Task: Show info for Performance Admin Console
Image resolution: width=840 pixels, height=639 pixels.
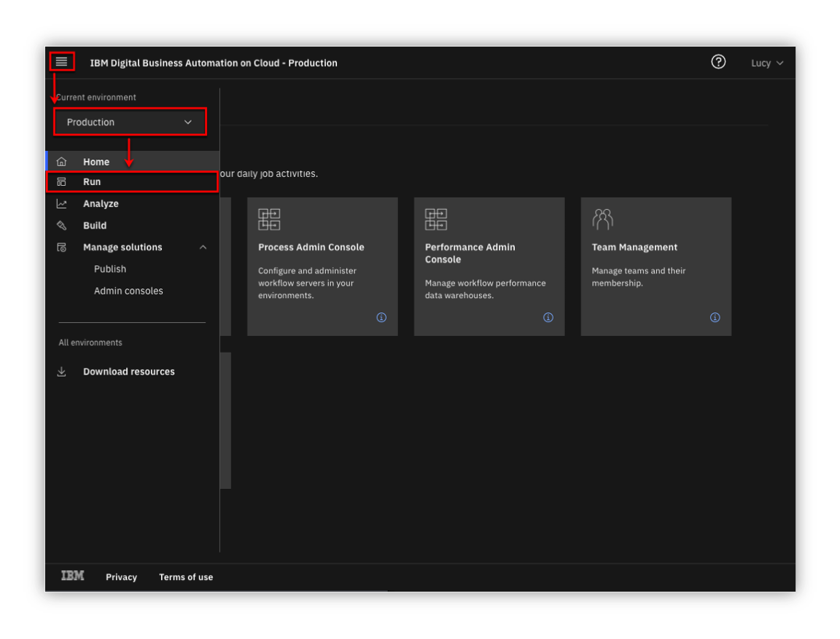Action: tap(548, 318)
